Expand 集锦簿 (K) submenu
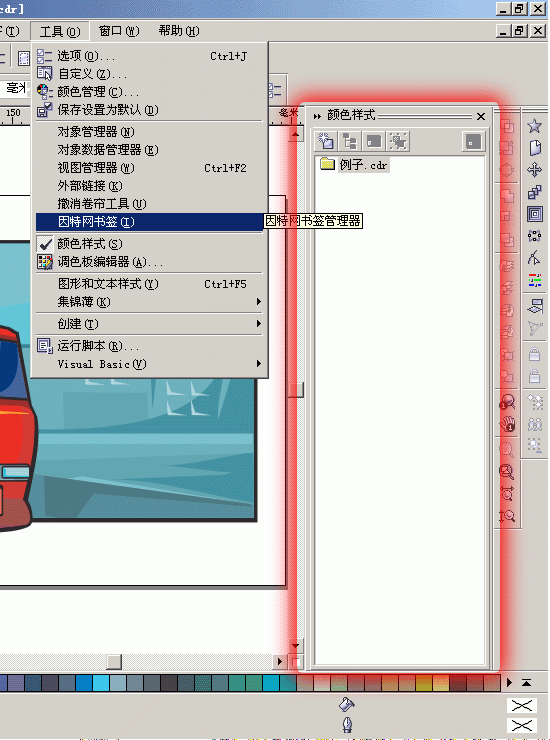Image resolution: width=550 pixels, height=740 pixels. coord(149,302)
